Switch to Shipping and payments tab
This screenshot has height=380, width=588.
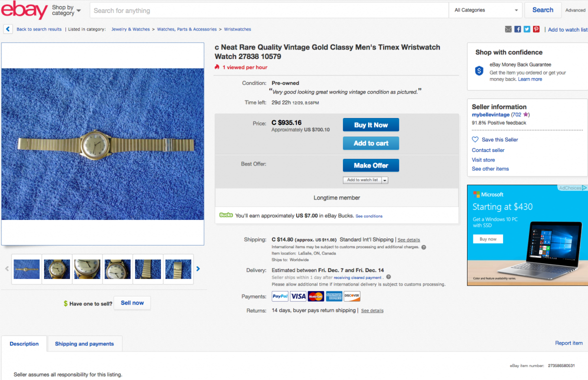point(84,343)
